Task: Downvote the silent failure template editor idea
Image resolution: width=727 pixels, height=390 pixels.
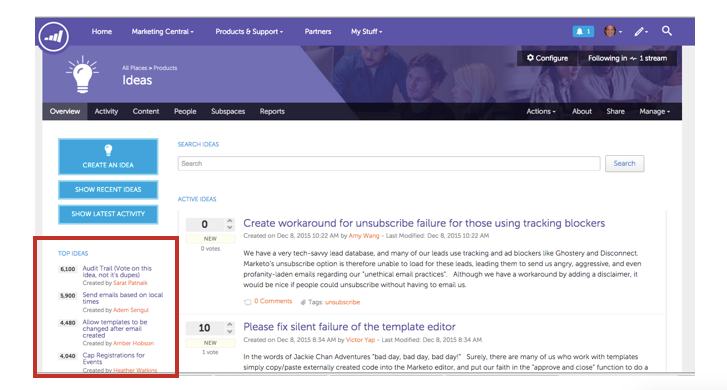Action: tap(230, 331)
